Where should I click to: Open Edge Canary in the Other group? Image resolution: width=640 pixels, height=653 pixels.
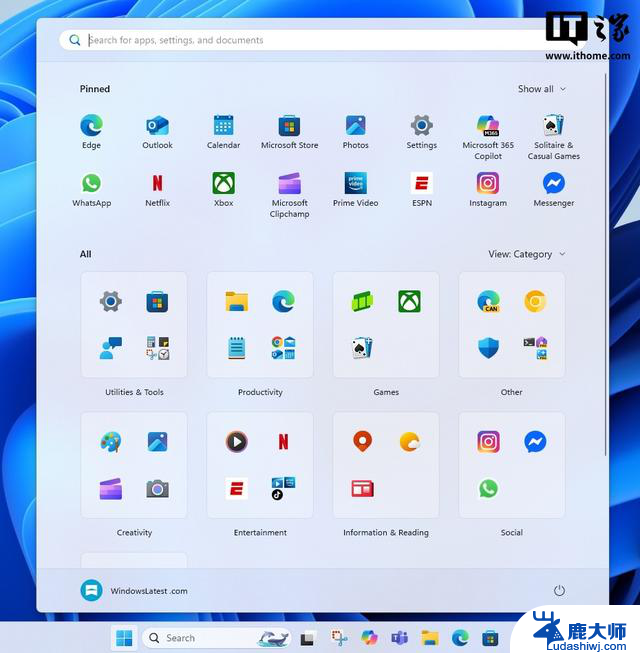tap(488, 302)
